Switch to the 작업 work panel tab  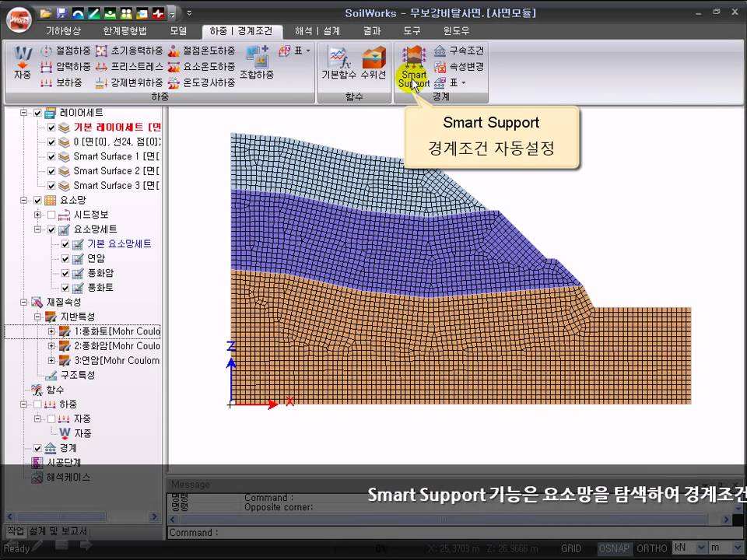click(16, 531)
